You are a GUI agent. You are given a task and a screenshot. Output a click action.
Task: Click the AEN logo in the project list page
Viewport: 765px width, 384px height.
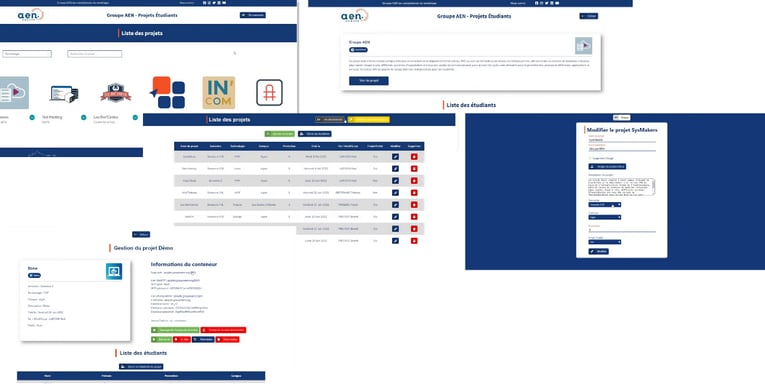[30, 15]
